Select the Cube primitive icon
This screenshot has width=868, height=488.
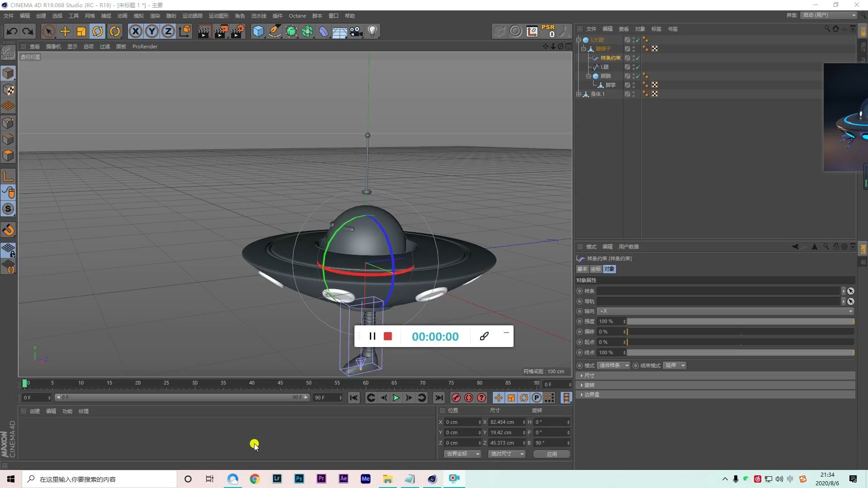coord(258,31)
